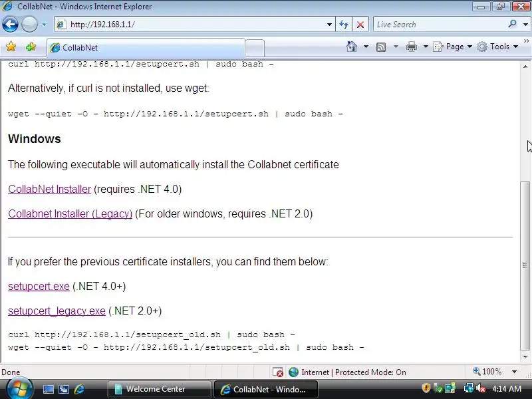Download the CollabNet Installer link
The height and width of the screenshot is (399, 532).
[x=49, y=189]
